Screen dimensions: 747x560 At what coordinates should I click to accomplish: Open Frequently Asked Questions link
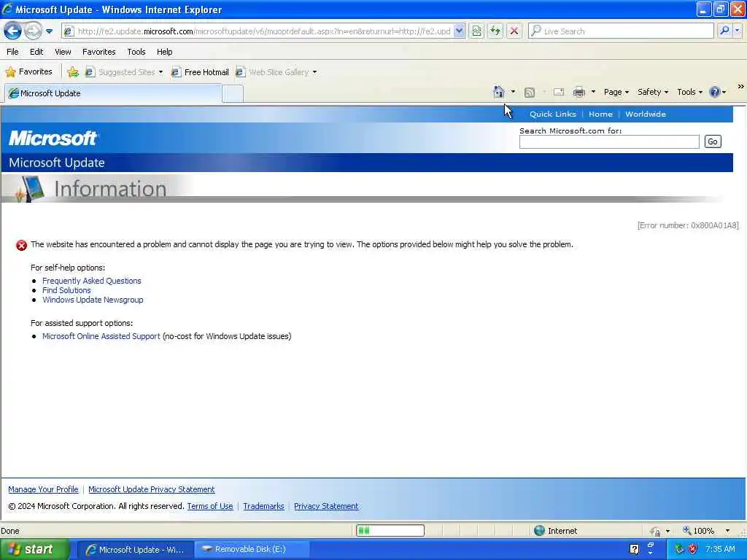[x=91, y=281]
